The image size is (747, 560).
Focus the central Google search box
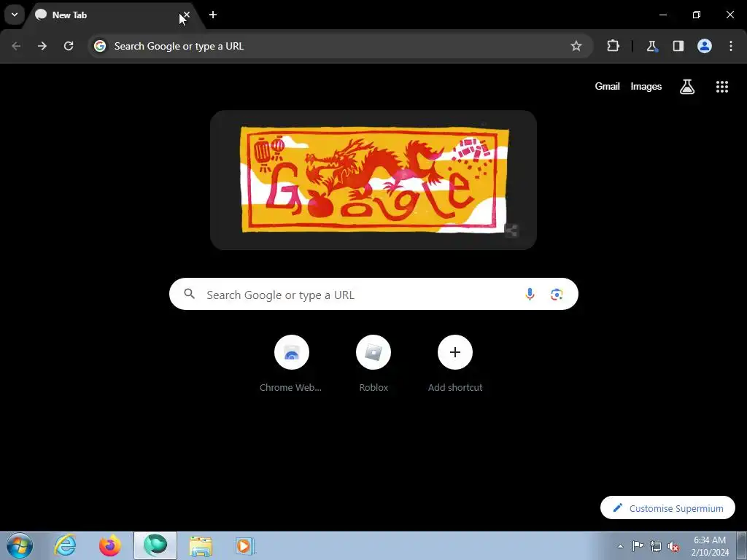373,294
